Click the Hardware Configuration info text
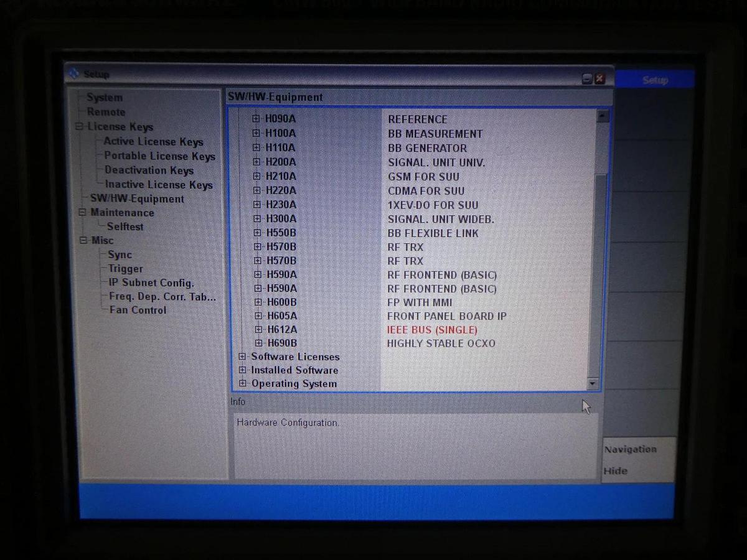 tap(288, 422)
